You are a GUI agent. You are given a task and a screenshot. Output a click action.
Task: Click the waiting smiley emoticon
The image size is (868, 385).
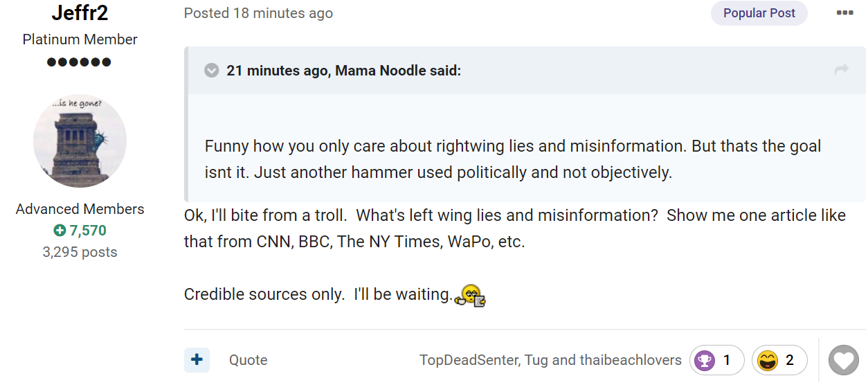[470, 296]
